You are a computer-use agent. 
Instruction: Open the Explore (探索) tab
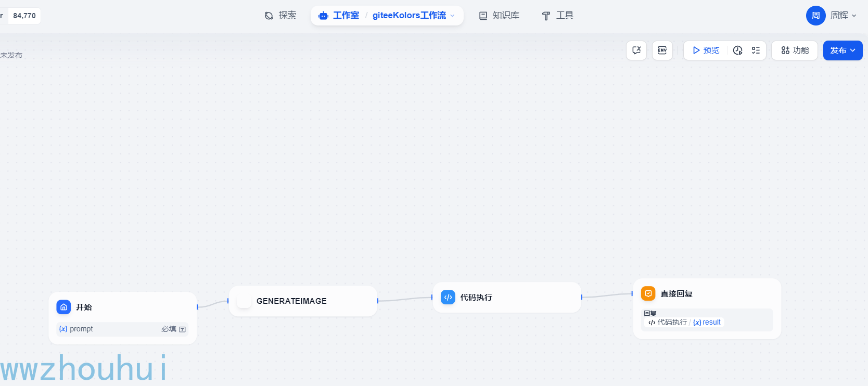pyautogui.click(x=280, y=16)
